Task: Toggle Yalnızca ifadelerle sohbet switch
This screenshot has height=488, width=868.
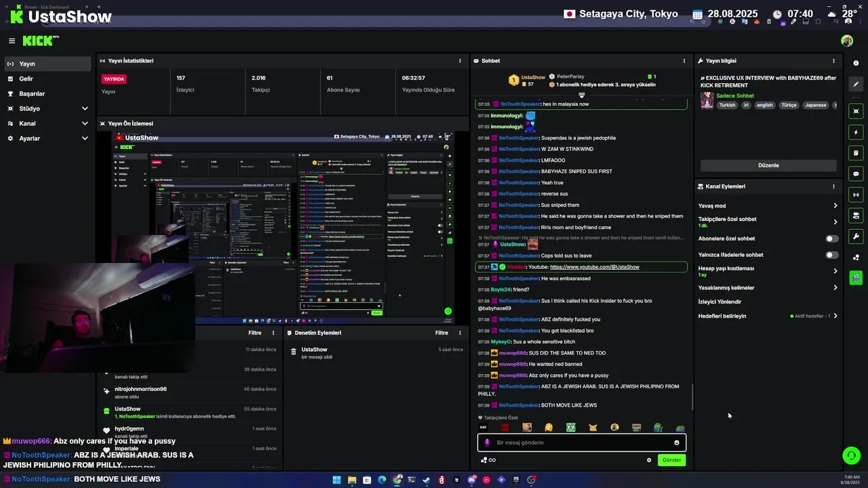Action: (832, 255)
